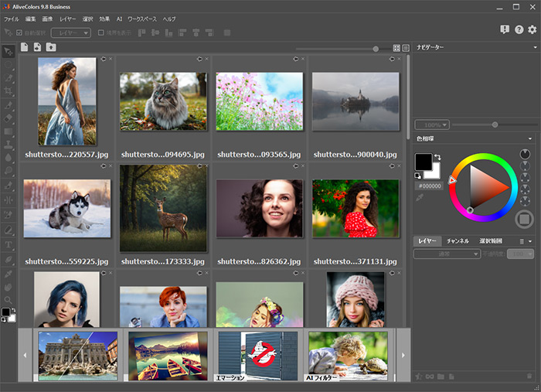
Task: Select the second color harmony scheme circle
Action: (525, 166)
